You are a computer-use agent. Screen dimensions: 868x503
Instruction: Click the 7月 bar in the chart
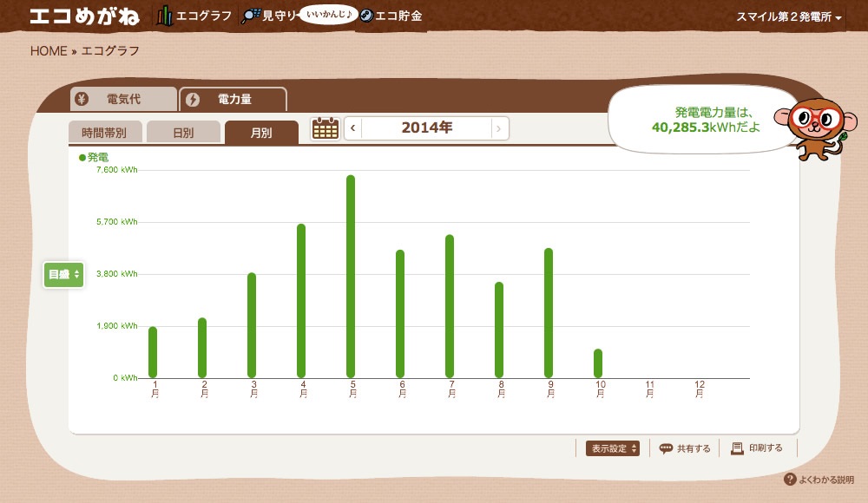[450, 306]
